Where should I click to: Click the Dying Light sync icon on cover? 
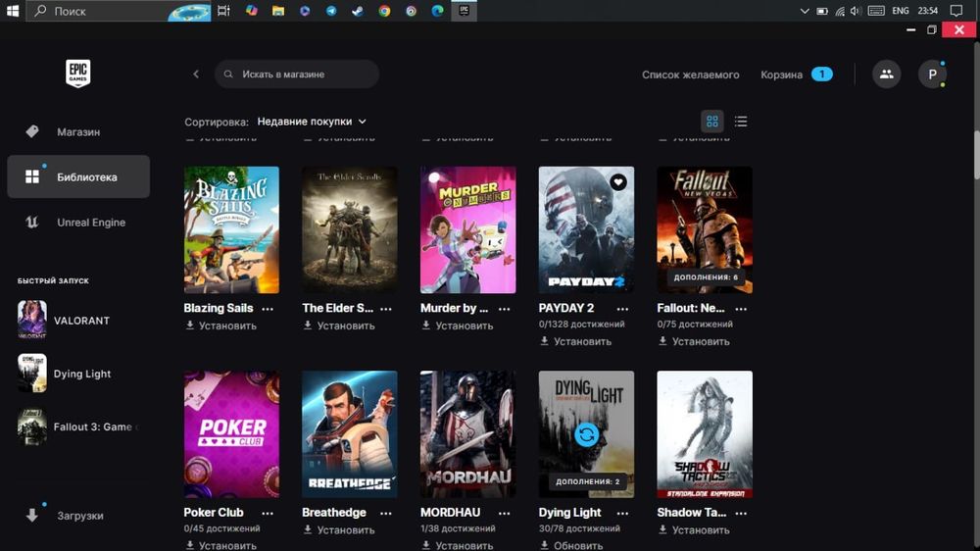(586, 434)
